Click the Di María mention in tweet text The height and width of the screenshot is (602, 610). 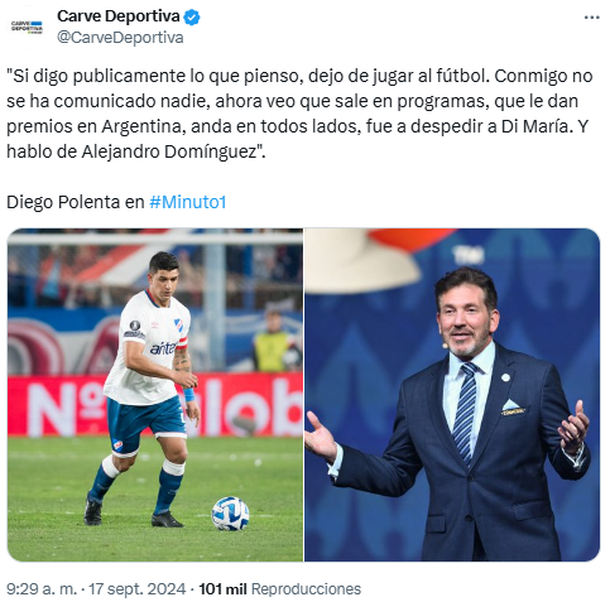pyautogui.click(x=534, y=127)
